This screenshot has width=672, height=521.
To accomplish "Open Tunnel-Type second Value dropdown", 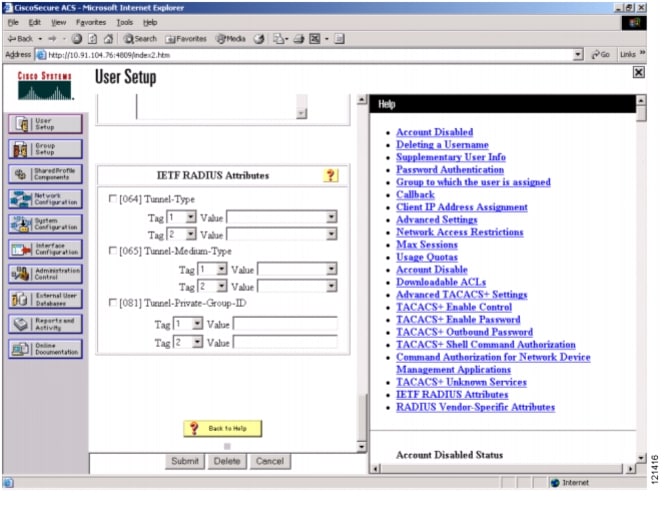I will 282,234.
